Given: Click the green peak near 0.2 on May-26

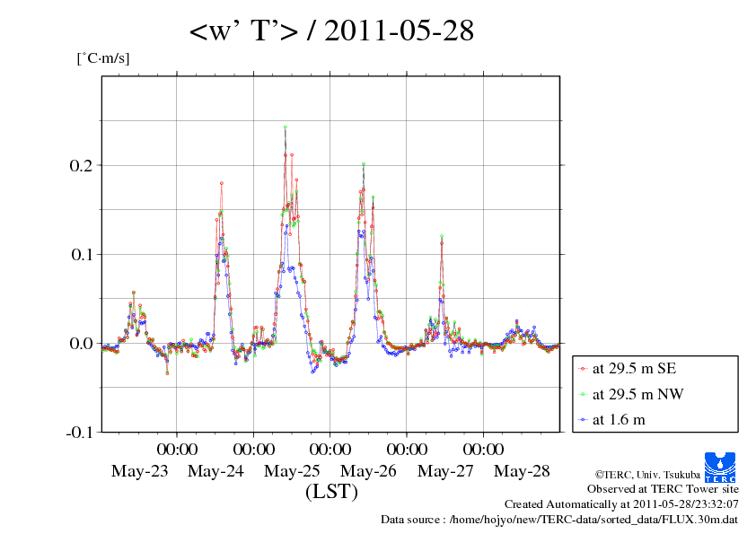Looking at the screenshot, I should [364, 164].
